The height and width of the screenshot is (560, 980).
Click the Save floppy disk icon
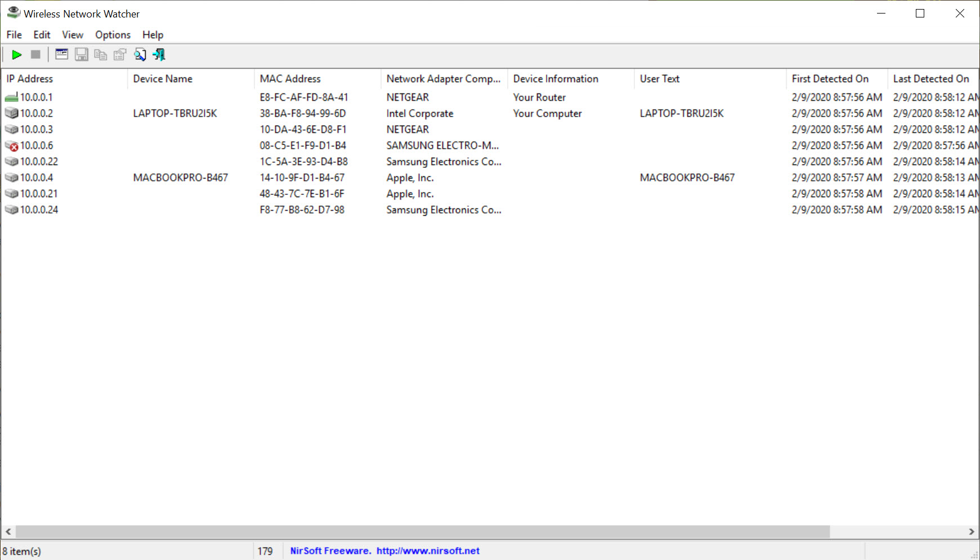(82, 55)
